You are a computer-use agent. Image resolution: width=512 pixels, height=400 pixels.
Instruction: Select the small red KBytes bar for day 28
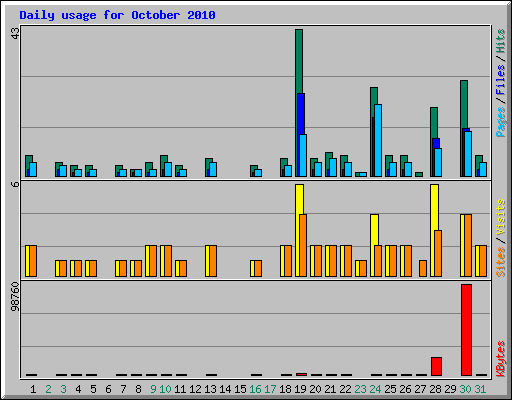pyautogui.click(x=436, y=367)
